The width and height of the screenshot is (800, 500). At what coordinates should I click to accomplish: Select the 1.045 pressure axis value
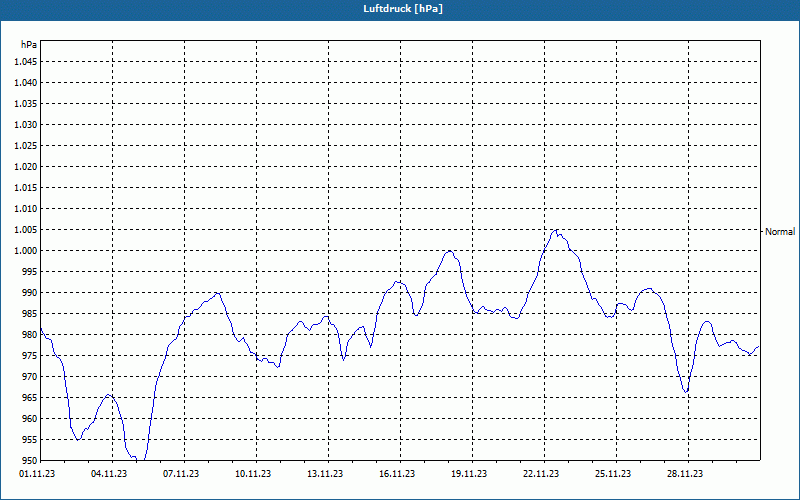pos(26,62)
